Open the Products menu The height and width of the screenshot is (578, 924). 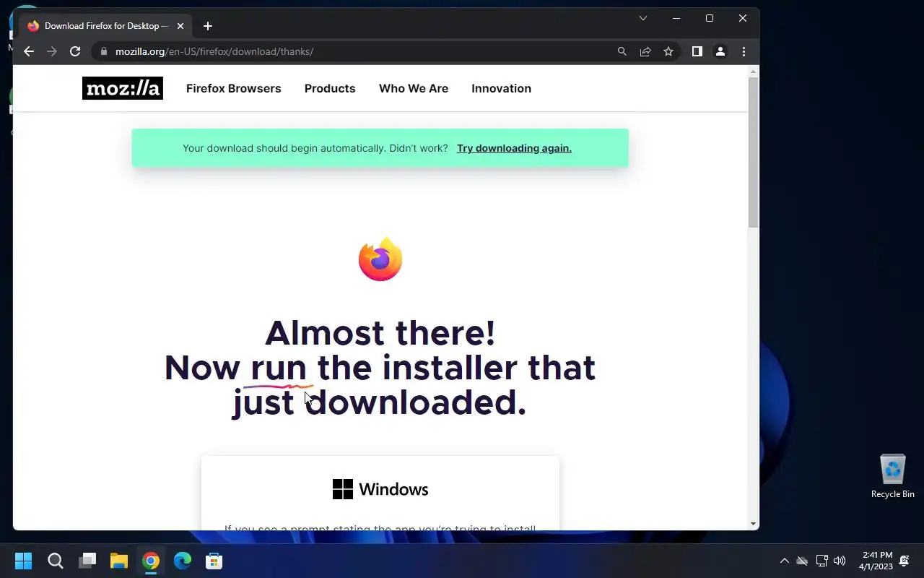(330, 88)
